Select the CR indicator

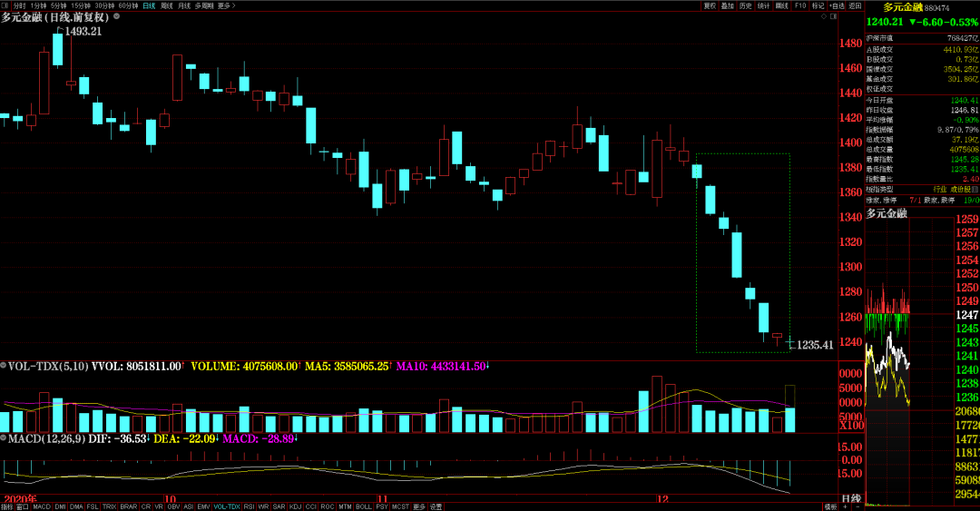pyautogui.click(x=146, y=506)
